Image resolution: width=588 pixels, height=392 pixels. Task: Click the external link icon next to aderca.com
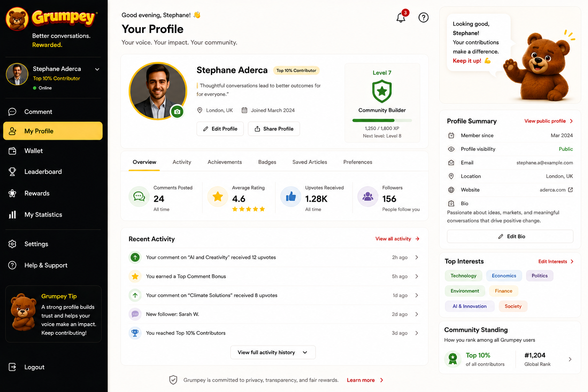(x=570, y=190)
